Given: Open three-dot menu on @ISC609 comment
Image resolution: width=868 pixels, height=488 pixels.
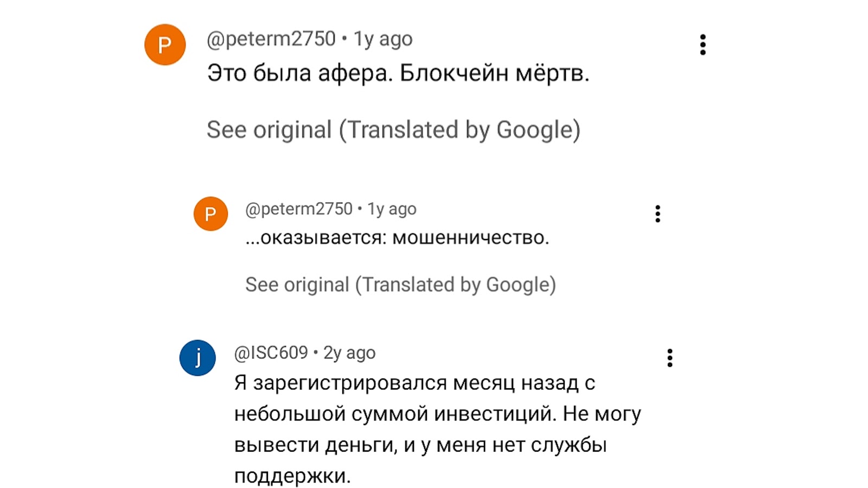Looking at the screenshot, I should [670, 358].
